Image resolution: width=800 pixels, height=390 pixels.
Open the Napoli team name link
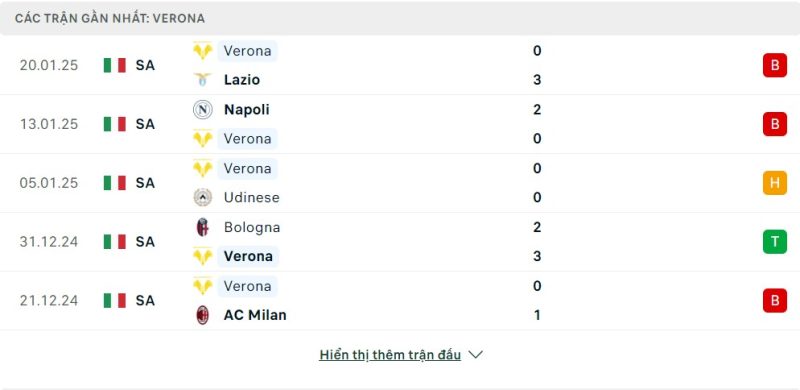pyautogui.click(x=246, y=110)
